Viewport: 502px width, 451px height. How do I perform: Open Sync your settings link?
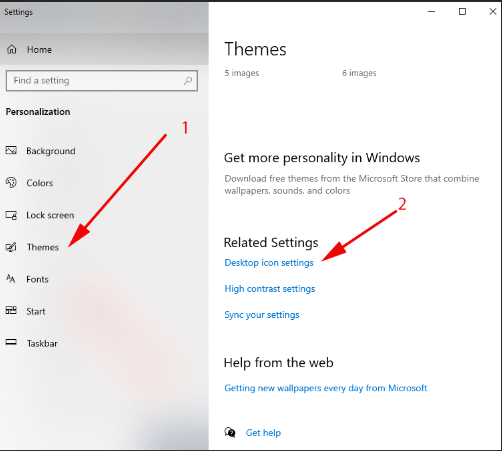[x=262, y=315]
